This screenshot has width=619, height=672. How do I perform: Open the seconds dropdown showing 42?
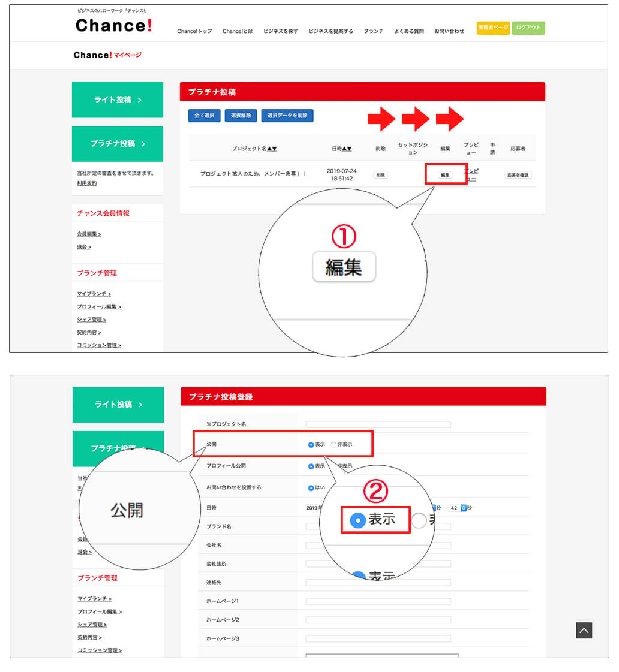(x=463, y=508)
